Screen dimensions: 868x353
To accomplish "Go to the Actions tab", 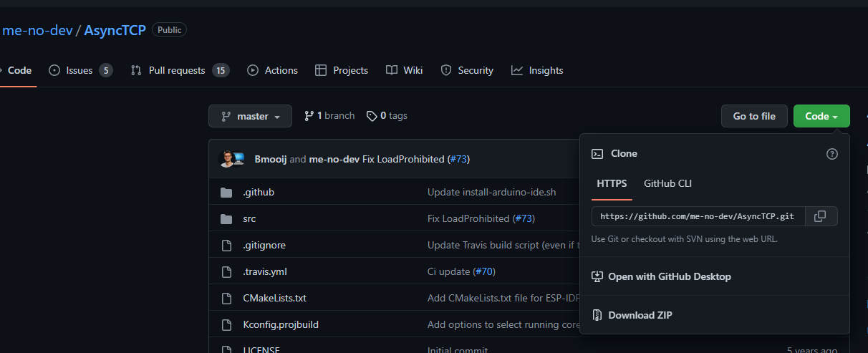I will click(x=272, y=70).
